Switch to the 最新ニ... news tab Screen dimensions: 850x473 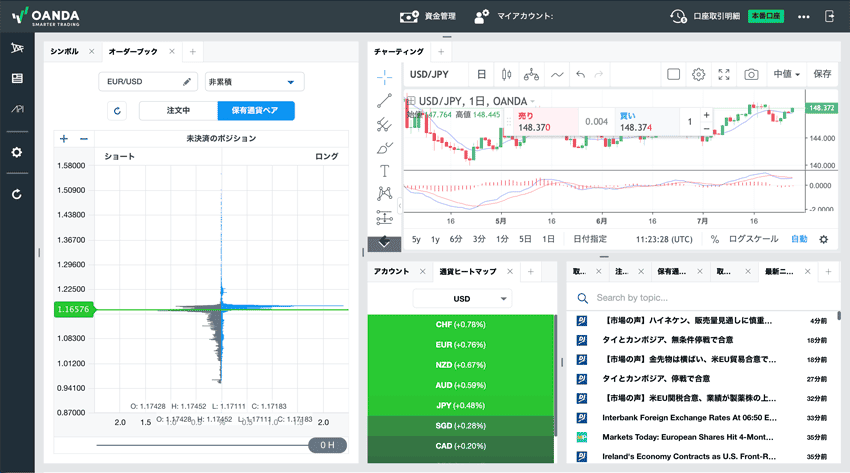[779, 271]
